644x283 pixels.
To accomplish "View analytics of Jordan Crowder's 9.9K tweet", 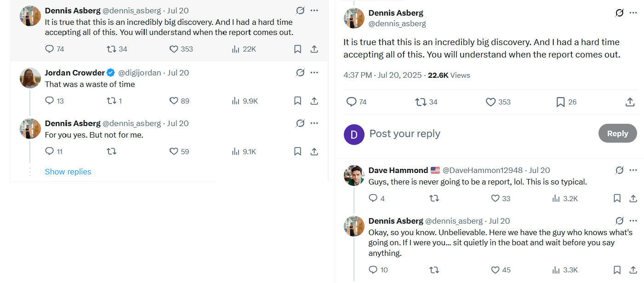I will point(236,101).
